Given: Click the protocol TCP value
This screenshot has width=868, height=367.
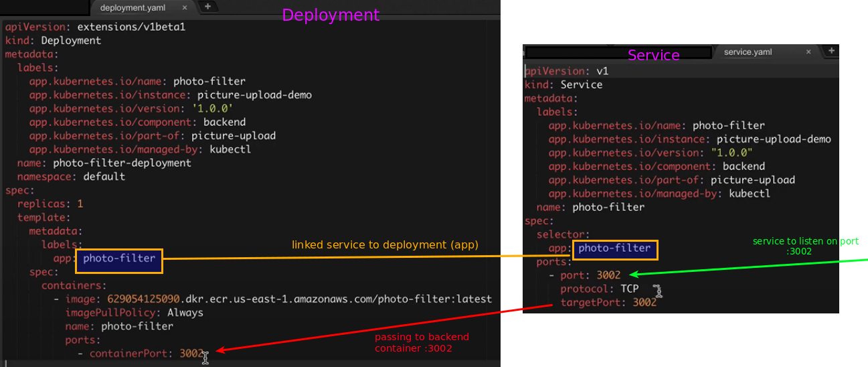Looking at the screenshot, I should click(x=629, y=289).
